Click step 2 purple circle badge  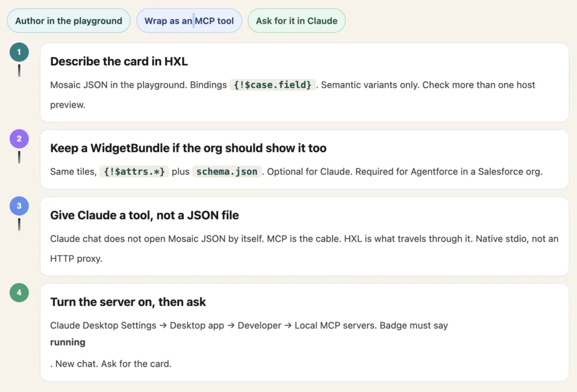19,139
